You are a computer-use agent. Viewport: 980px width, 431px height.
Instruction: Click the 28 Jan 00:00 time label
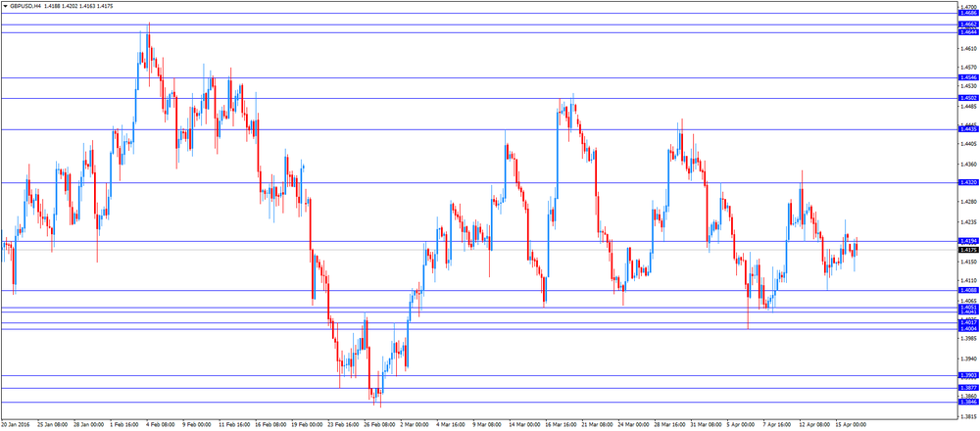click(x=89, y=423)
